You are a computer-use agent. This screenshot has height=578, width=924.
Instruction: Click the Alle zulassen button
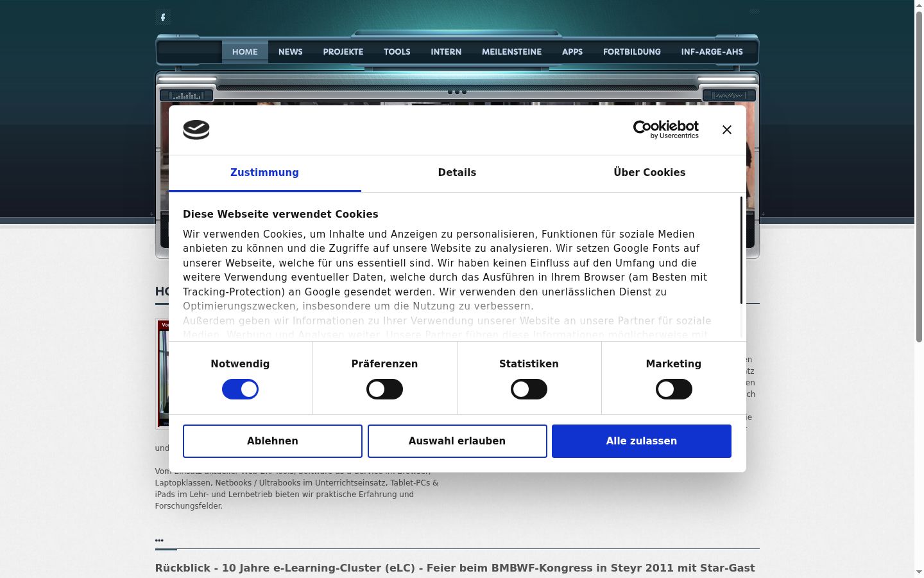(x=642, y=441)
